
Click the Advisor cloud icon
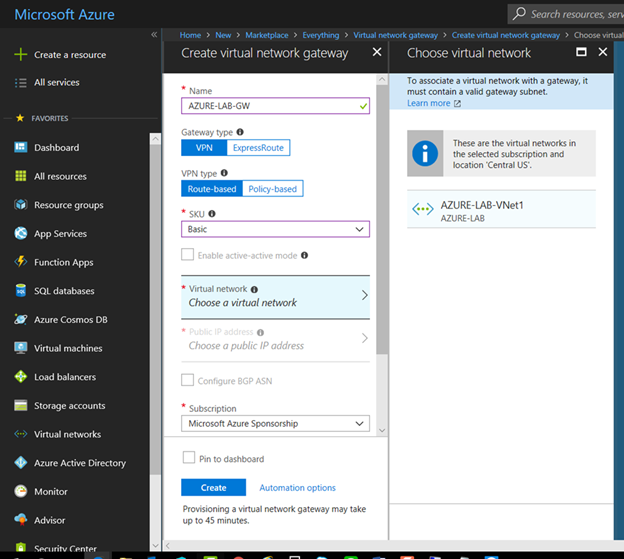point(20,519)
